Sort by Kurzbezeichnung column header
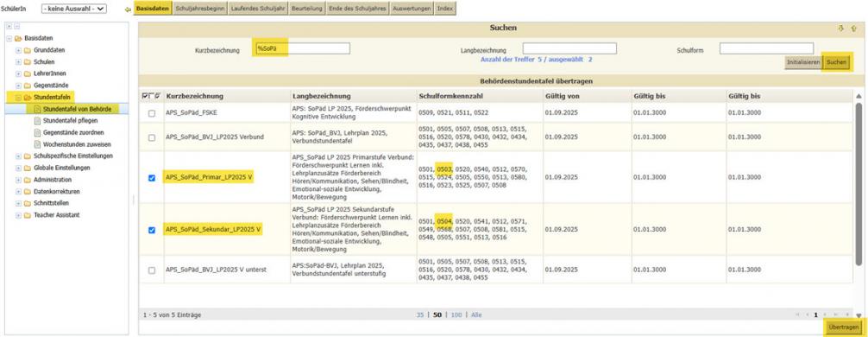This screenshot has height=337, width=868. pos(194,96)
